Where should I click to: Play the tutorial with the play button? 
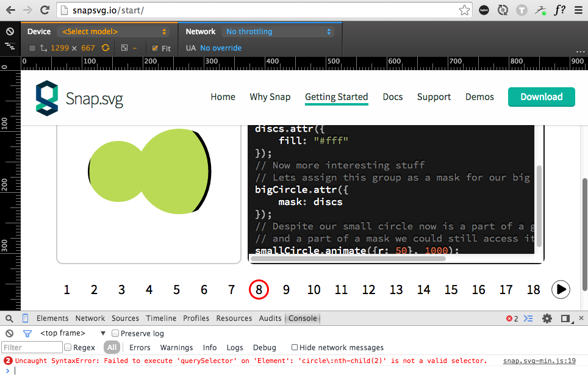561,289
